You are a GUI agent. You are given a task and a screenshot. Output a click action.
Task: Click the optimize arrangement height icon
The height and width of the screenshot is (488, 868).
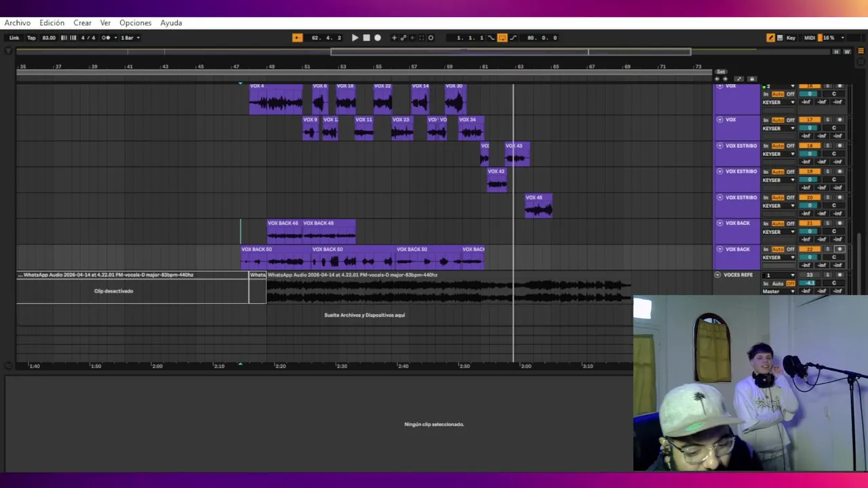coord(739,79)
